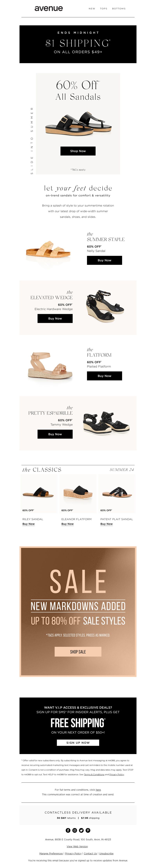Click the Unsubscribe link
This screenshot has width=156, height=868.
coord(106,854)
